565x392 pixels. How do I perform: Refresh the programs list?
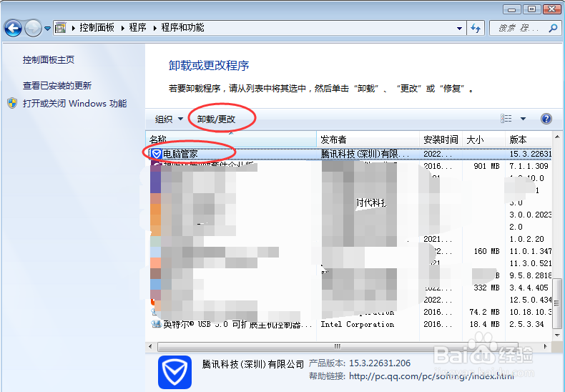(x=476, y=28)
